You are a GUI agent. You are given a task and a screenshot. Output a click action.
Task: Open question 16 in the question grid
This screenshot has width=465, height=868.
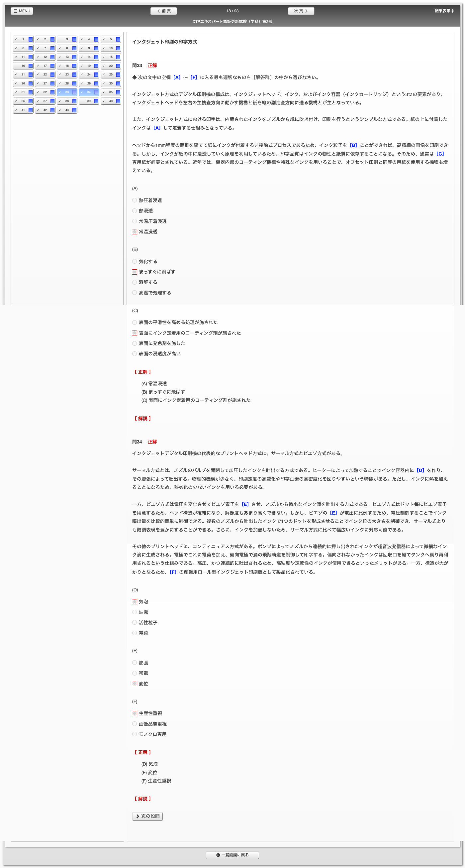coord(23,66)
